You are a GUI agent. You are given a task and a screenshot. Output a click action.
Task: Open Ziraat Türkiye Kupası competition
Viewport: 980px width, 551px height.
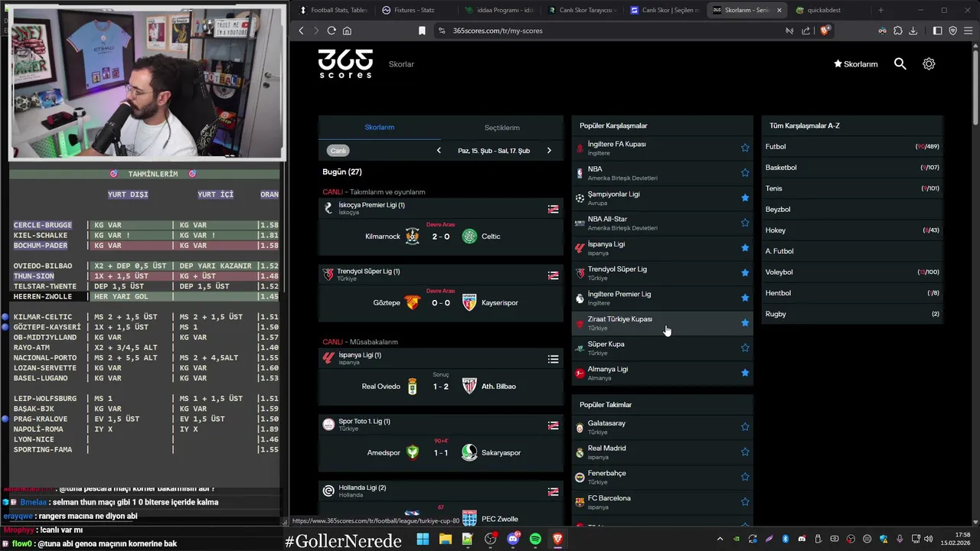tap(662, 323)
